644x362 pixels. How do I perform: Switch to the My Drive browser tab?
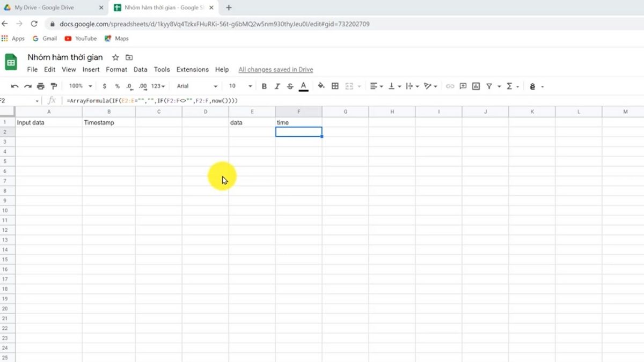(x=52, y=8)
